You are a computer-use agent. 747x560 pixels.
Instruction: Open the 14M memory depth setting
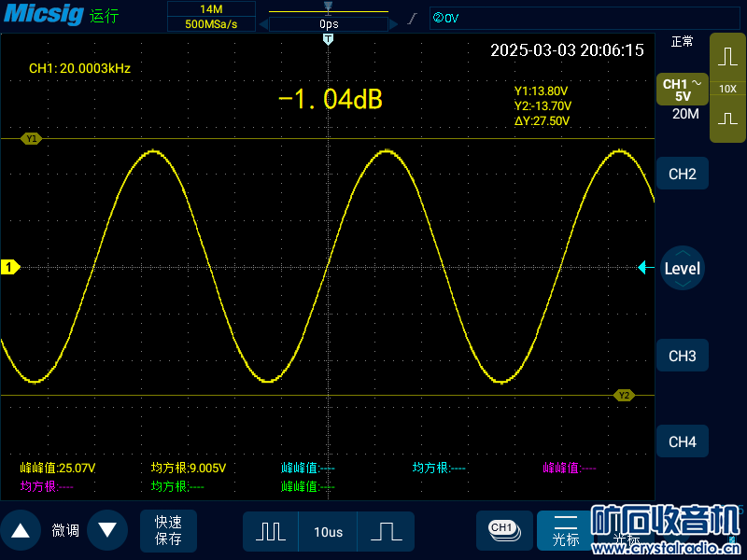coord(211,9)
